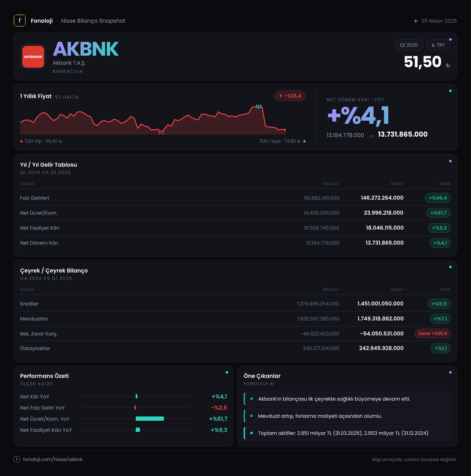The width and height of the screenshot is (471, 476).
Task: Click the value -54.050.531.000
Action: tap(382, 334)
